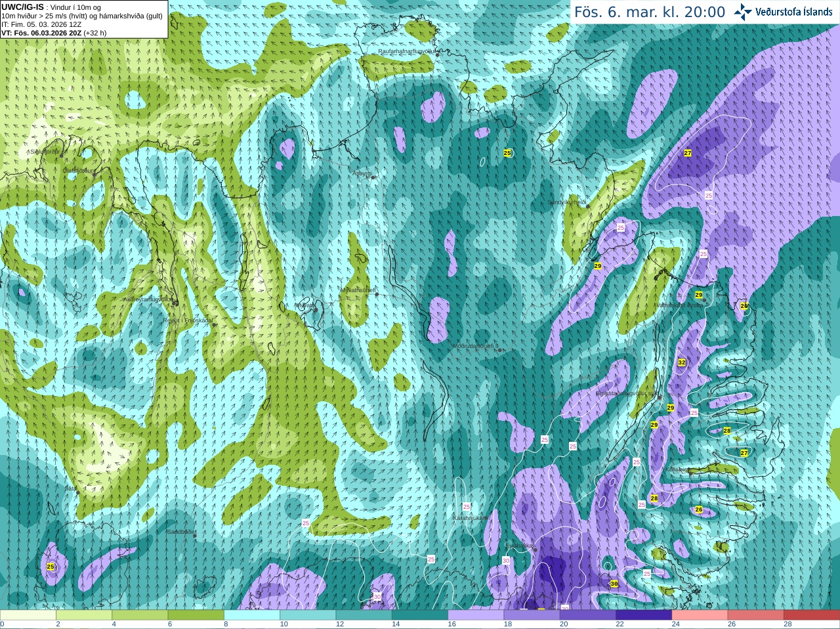
Task: Click the 2–4 m/s legend swatch
Action: point(84,615)
